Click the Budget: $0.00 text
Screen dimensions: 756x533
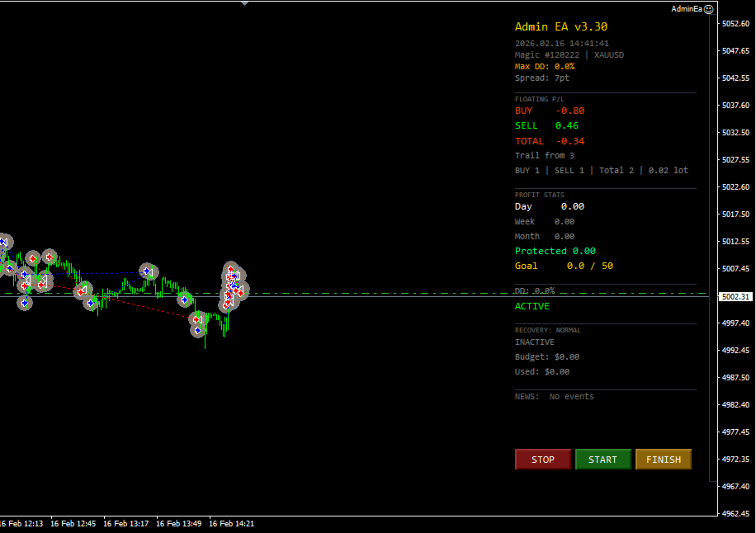[x=546, y=357]
